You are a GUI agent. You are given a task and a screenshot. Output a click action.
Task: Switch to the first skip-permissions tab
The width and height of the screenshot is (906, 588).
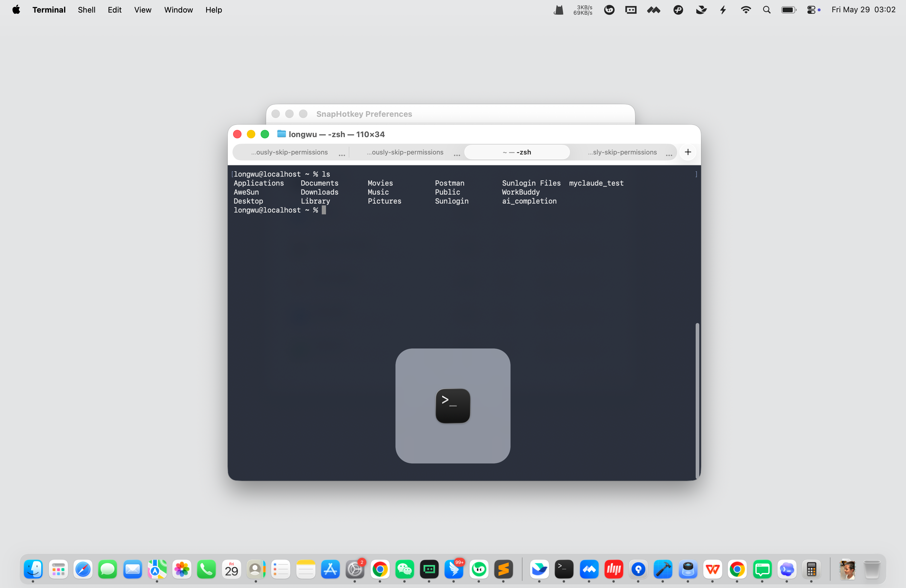[x=290, y=152]
